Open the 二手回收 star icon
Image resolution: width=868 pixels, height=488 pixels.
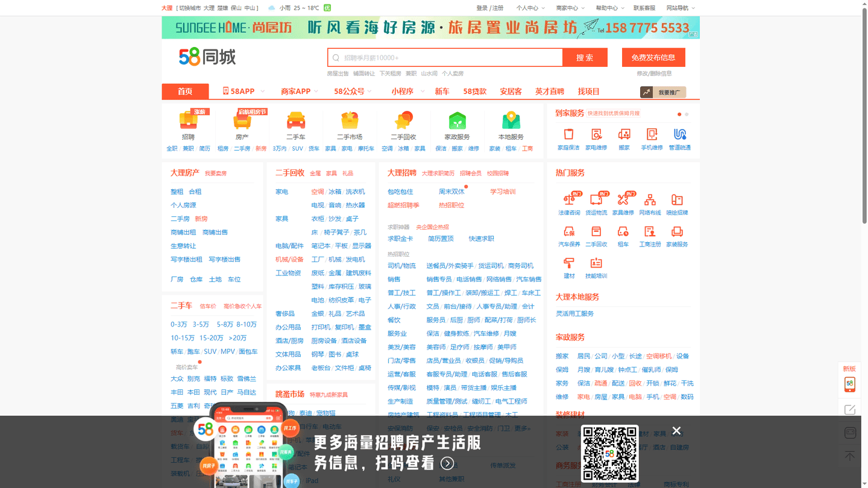tap(403, 120)
